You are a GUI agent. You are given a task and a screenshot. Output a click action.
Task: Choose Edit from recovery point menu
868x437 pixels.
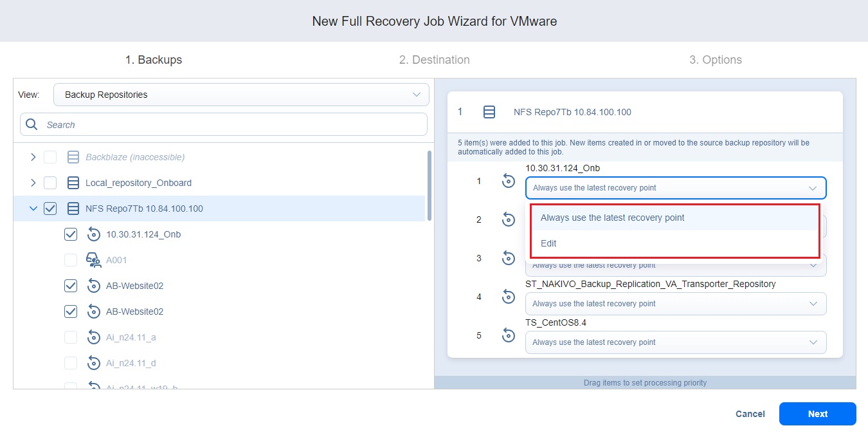pos(548,243)
